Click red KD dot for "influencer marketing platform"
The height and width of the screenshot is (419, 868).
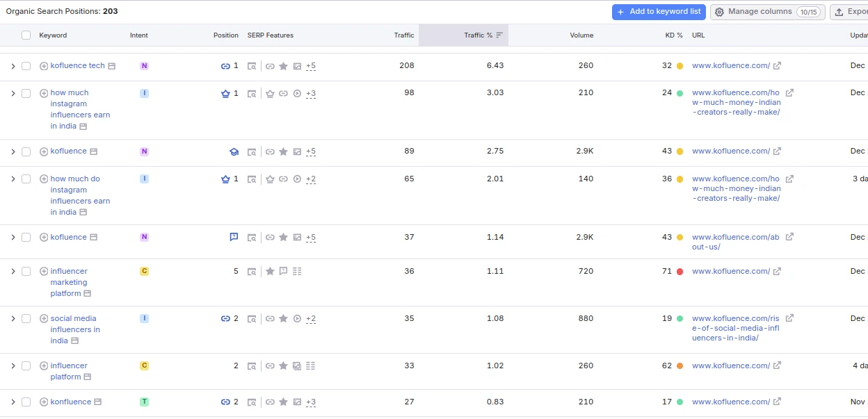click(680, 272)
